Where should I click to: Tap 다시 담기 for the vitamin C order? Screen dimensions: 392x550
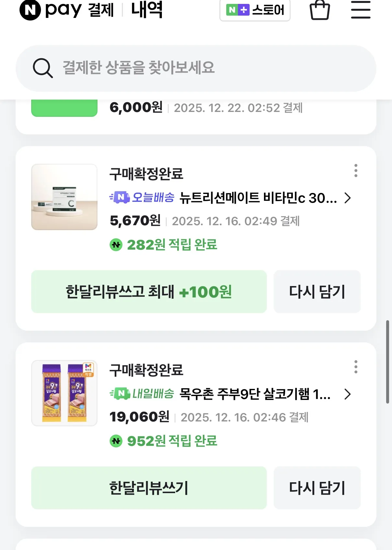pyautogui.click(x=317, y=292)
